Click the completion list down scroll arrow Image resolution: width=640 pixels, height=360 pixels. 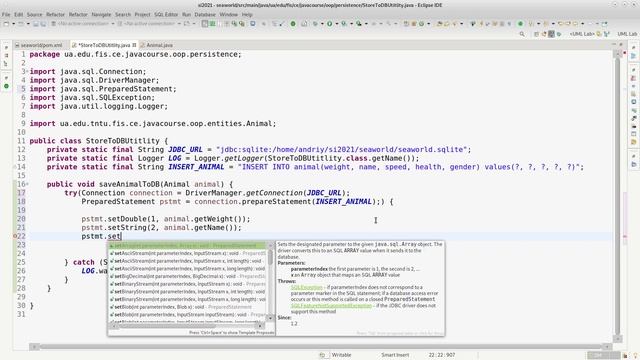pos(270,318)
